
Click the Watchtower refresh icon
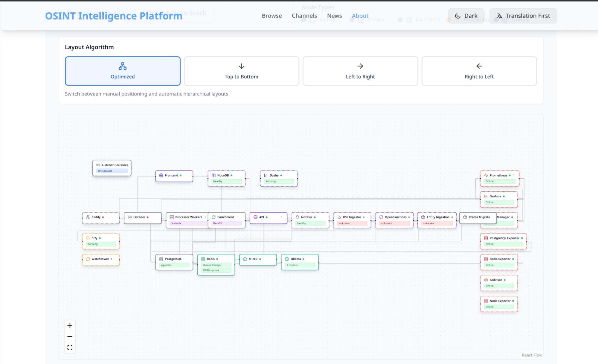[x=88, y=259]
